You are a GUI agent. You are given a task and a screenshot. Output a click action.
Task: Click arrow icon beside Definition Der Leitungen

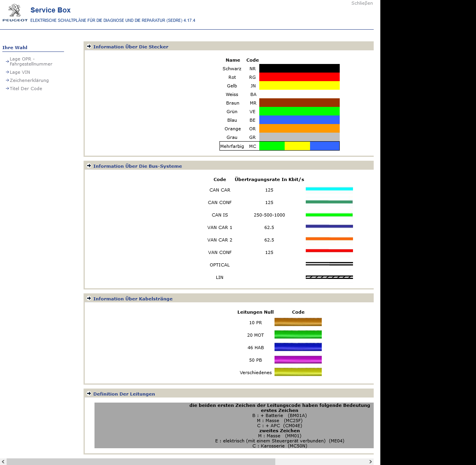[89, 394]
